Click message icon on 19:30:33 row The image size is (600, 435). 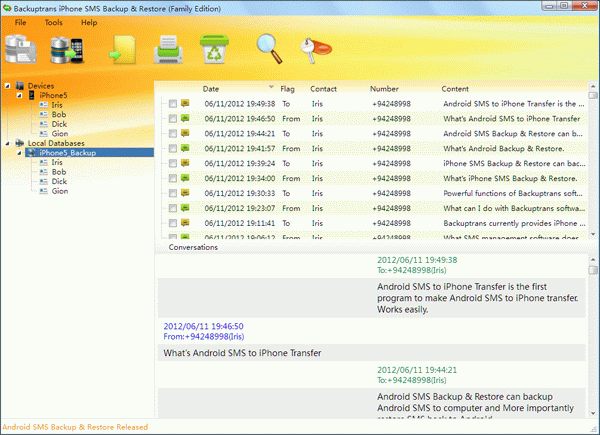(x=185, y=192)
